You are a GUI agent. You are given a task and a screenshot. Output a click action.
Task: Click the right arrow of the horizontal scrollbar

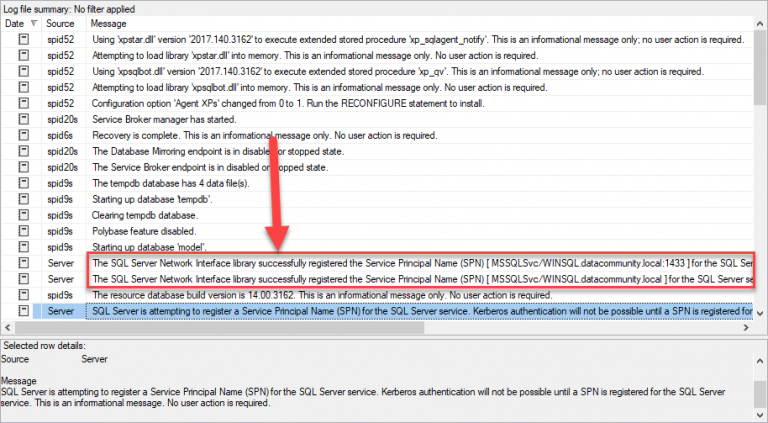click(745, 329)
